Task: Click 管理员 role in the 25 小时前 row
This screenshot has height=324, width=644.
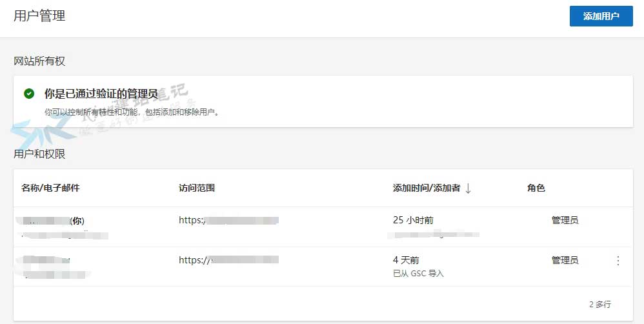Action: tap(565, 220)
